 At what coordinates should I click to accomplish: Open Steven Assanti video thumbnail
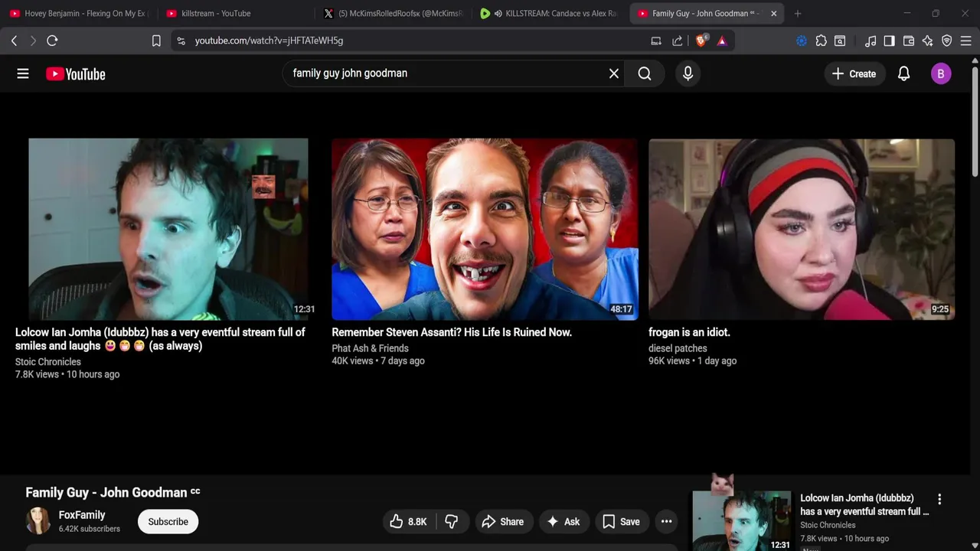coord(485,229)
